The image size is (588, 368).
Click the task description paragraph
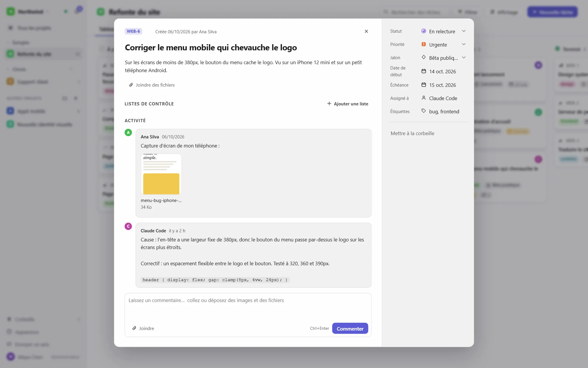click(x=244, y=66)
